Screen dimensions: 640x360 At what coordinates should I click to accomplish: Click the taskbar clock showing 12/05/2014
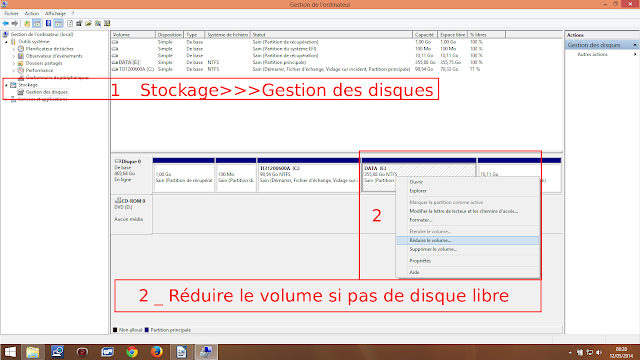click(x=621, y=352)
